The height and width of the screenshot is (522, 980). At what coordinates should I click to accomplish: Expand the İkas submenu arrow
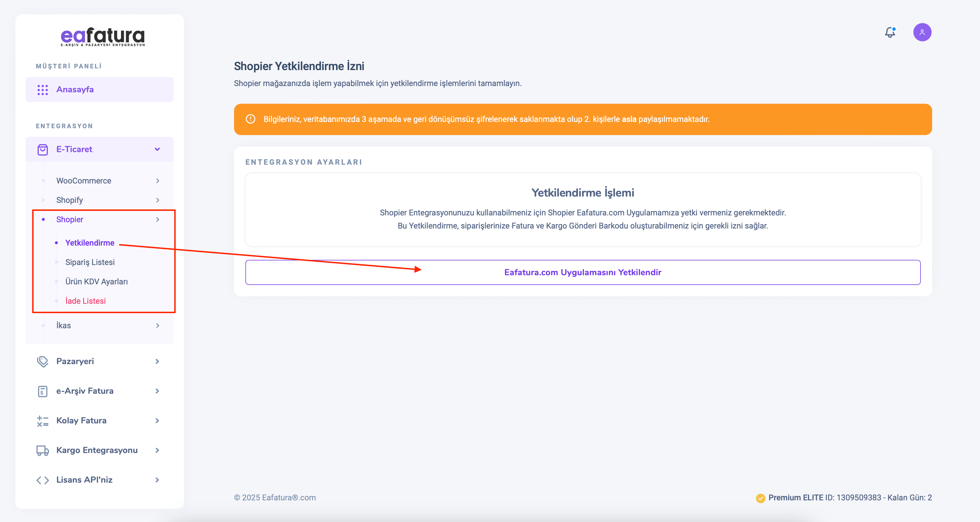point(157,325)
